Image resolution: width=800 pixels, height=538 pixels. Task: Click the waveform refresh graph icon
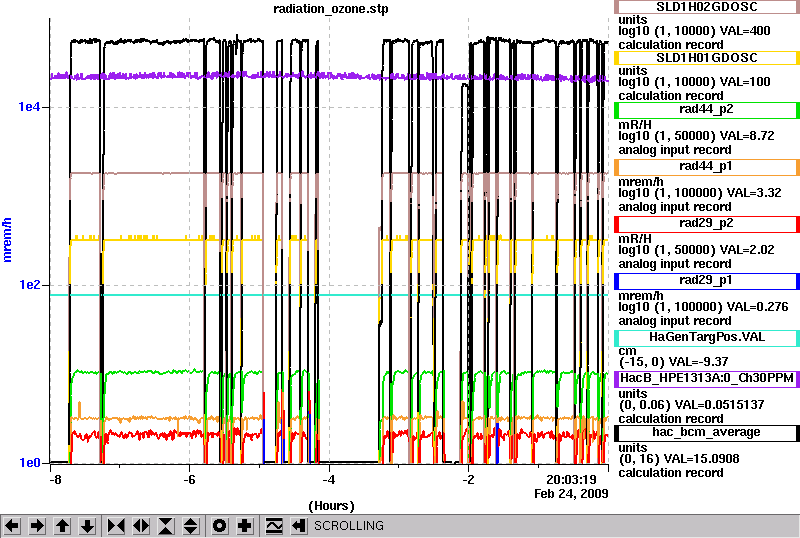[274, 525]
